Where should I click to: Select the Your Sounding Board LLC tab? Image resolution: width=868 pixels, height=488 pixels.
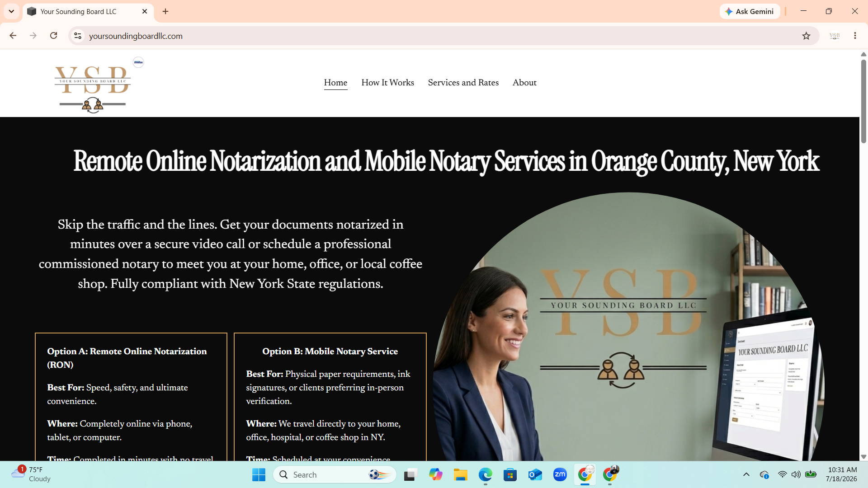click(88, 11)
